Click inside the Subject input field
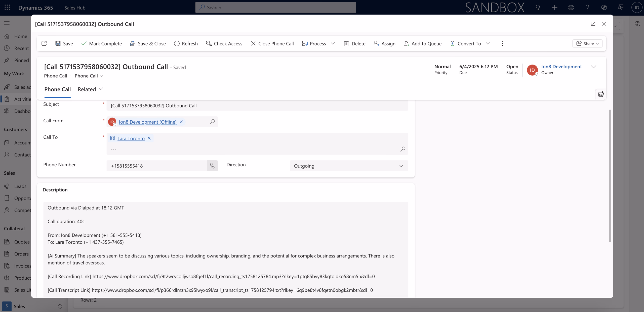This screenshot has width=644, height=312. click(x=252, y=106)
